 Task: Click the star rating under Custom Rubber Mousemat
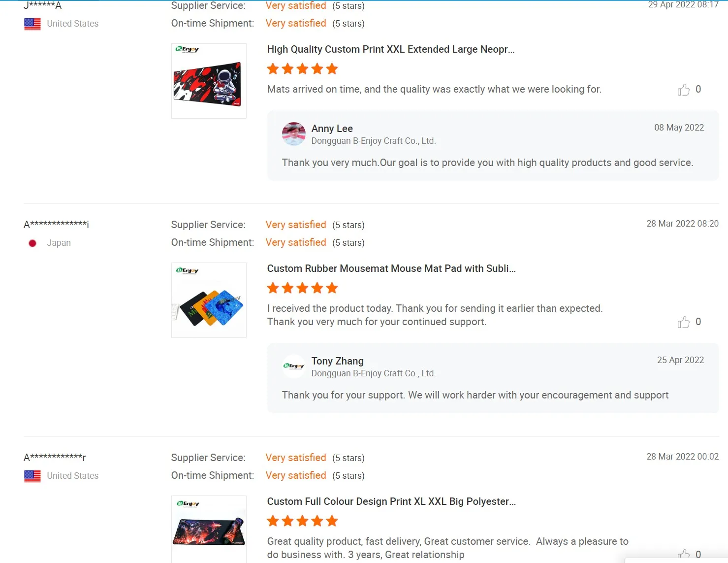pos(302,288)
